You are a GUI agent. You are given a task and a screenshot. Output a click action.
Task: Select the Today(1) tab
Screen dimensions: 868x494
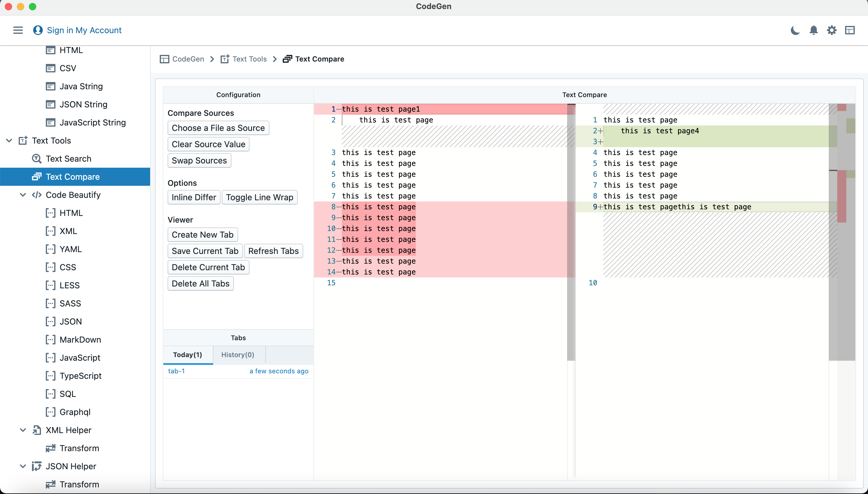point(187,355)
